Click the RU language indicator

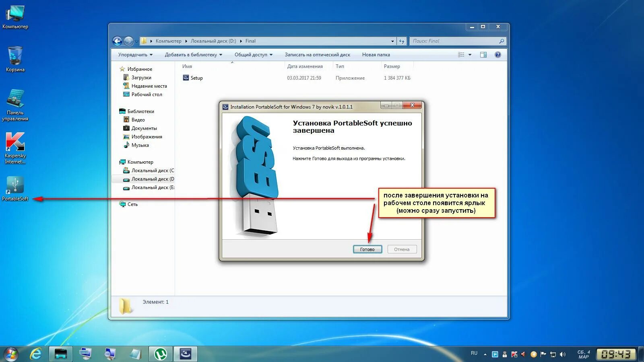pos(474,353)
